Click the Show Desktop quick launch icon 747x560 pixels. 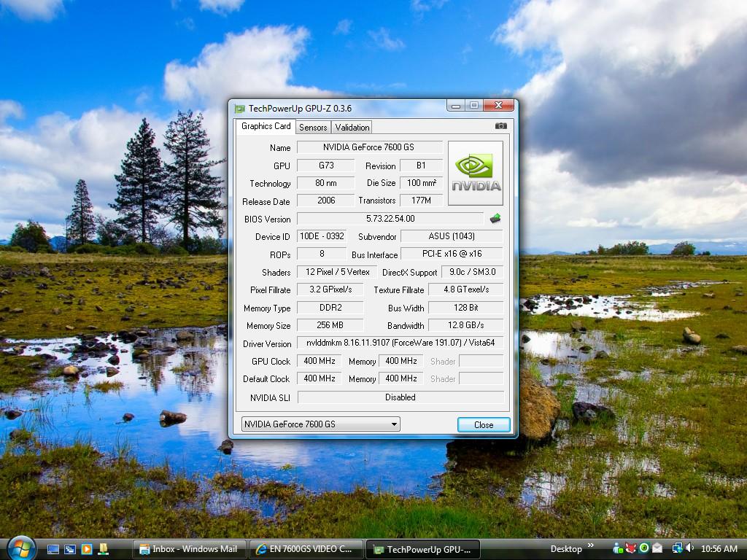coord(53,549)
